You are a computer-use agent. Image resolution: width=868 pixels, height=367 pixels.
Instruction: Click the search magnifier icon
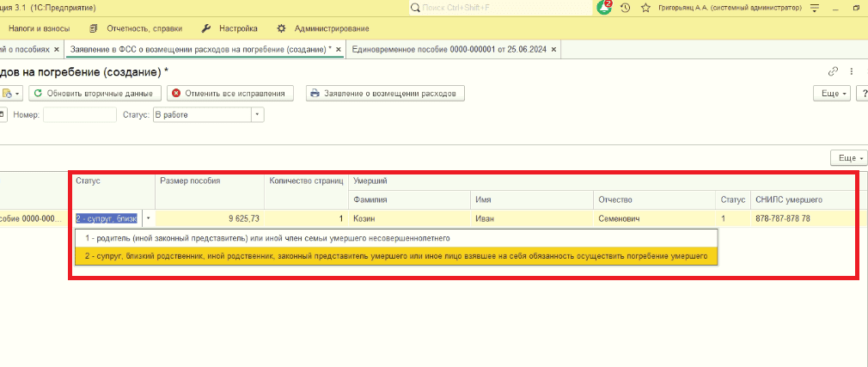[x=416, y=9]
